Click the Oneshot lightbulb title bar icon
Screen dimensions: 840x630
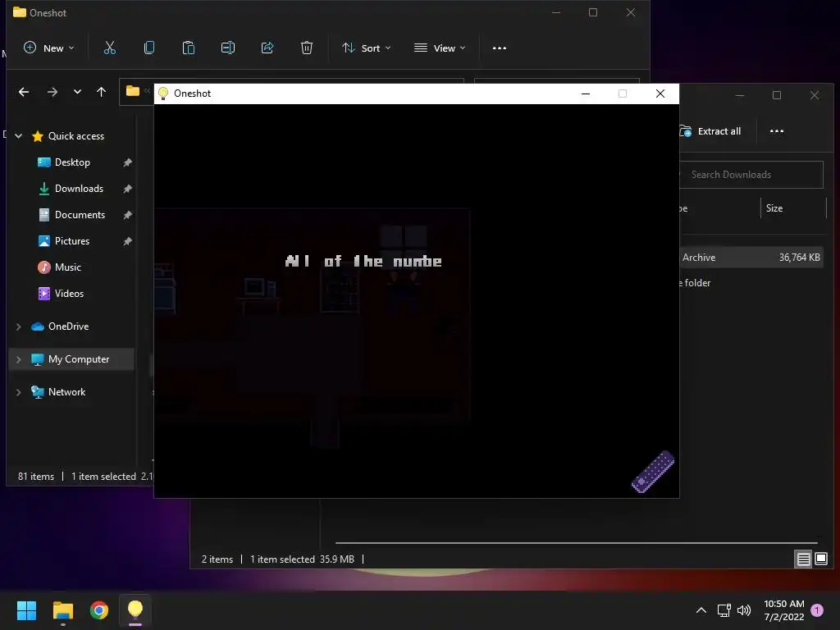(x=163, y=94)
